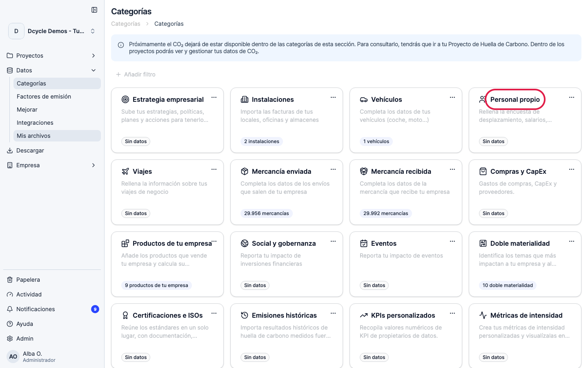The width and height of the screenshot is (588, 368).
Task: Click the Estrategia empresarial target icon
Action: point(125,99)
